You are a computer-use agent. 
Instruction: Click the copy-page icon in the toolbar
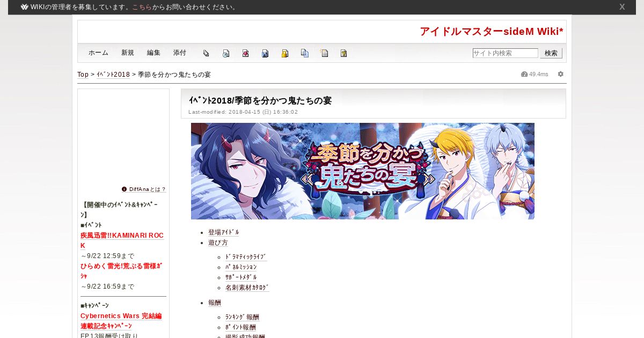pos(206,53)
